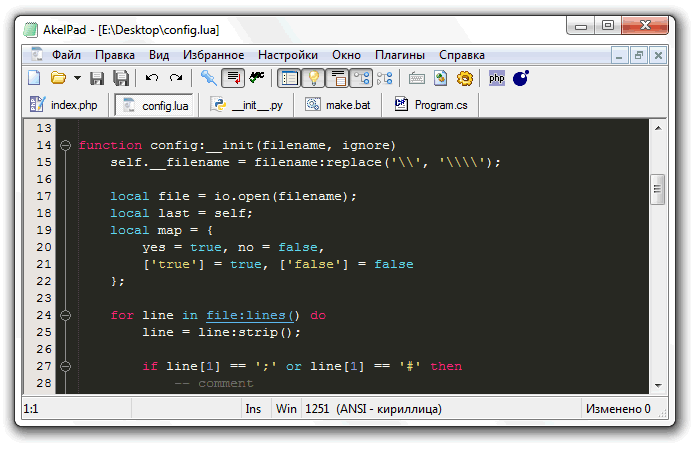Toggle word wrap toolbar button

[233, 78]
